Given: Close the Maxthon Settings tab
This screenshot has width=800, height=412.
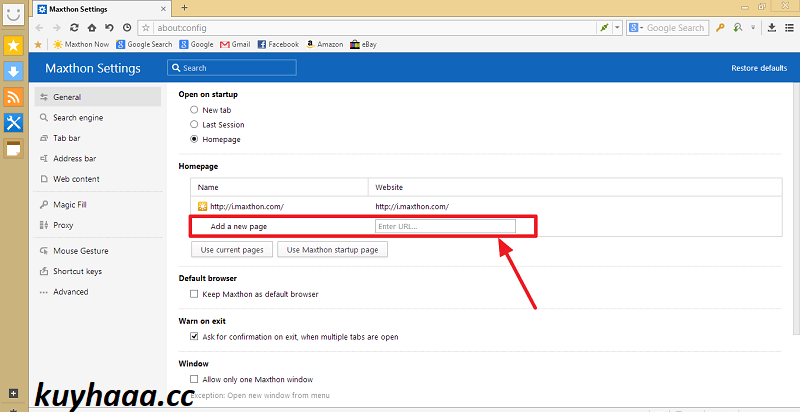Looking at the screenshot, I should coord(164,9).
